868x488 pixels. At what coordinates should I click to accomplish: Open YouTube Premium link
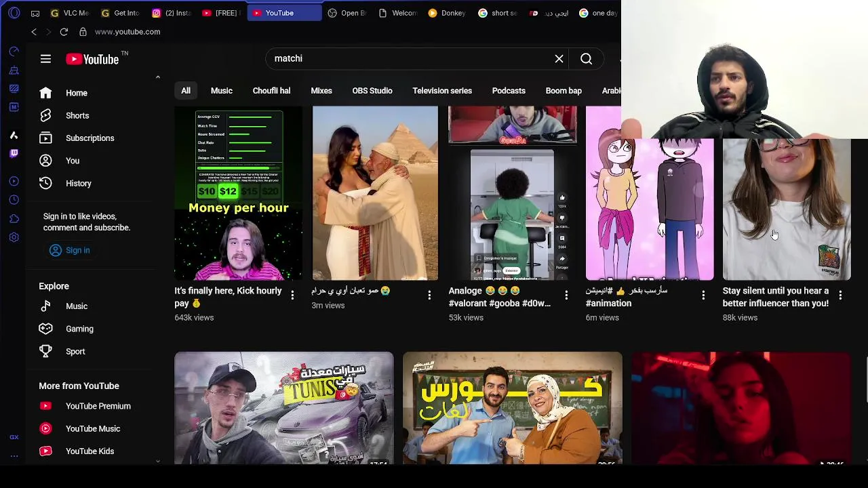tap(97, 406)
